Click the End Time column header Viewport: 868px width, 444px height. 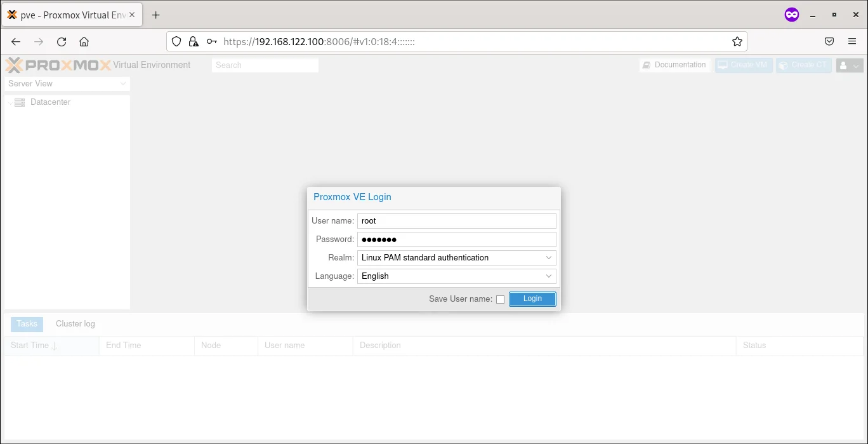[147, 346]
